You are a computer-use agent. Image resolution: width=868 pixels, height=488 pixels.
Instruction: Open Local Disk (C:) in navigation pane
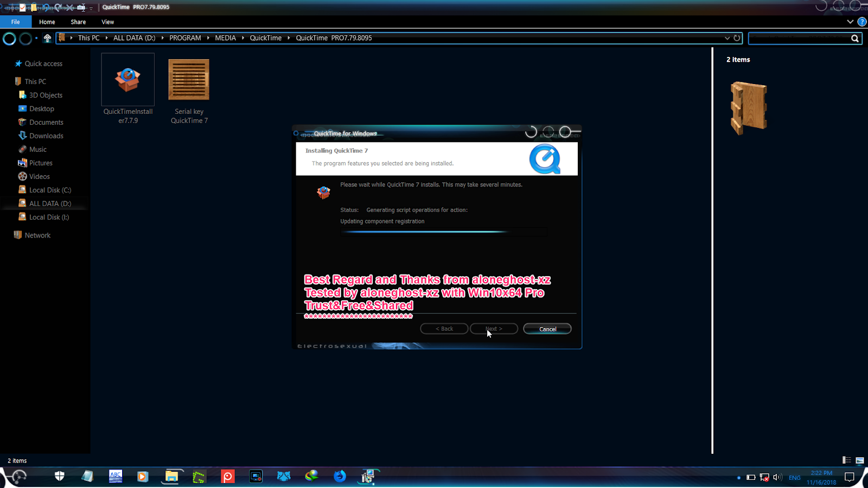50,190
